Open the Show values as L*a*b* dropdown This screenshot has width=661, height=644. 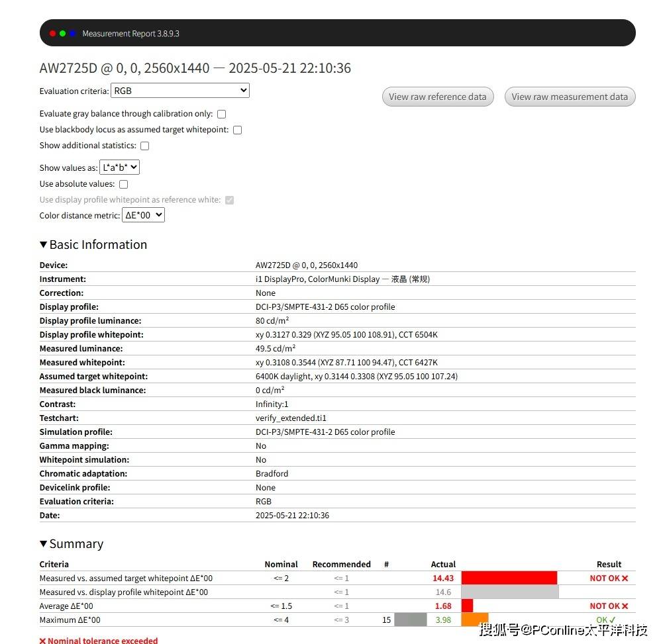pyautogui.click(x=119, y=167)
